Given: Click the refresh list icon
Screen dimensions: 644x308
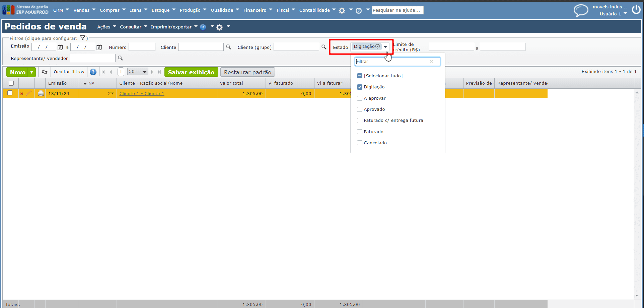Looking at the screenshot, I should pos(45,72).
